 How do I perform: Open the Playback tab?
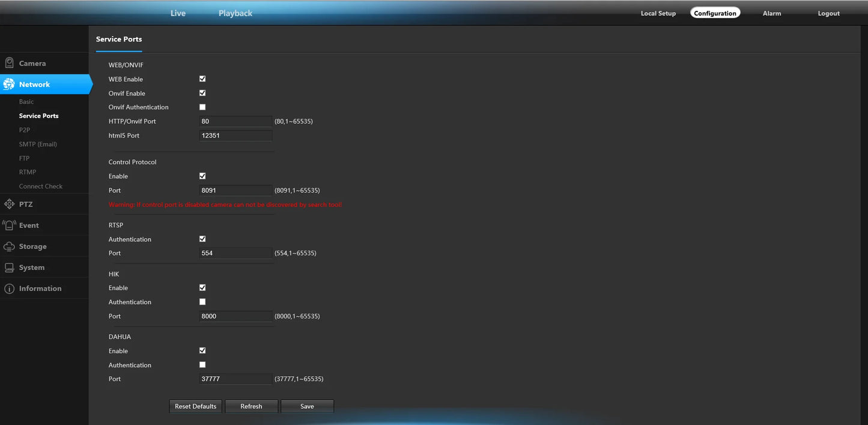pos(235,13)
